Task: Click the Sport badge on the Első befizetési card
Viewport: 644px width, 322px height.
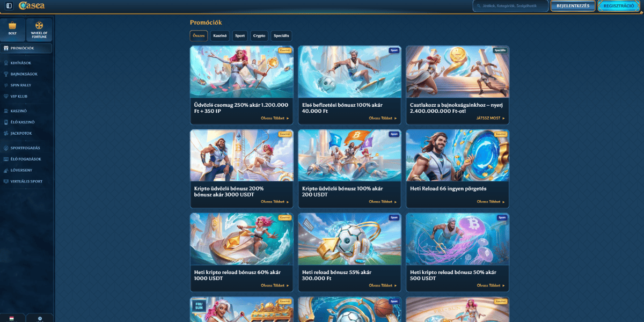Action: coord(394,50)
